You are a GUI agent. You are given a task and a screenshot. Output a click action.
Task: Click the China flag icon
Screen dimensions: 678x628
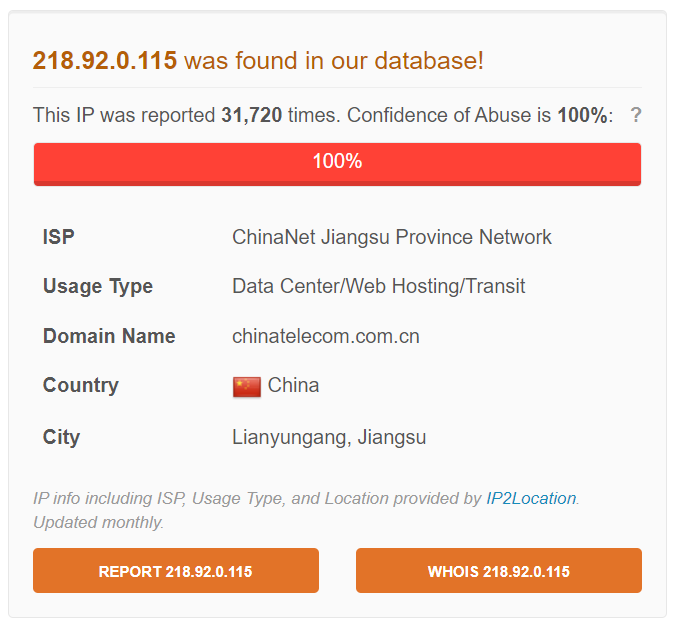pyautogui.click(x=247, y=386)
